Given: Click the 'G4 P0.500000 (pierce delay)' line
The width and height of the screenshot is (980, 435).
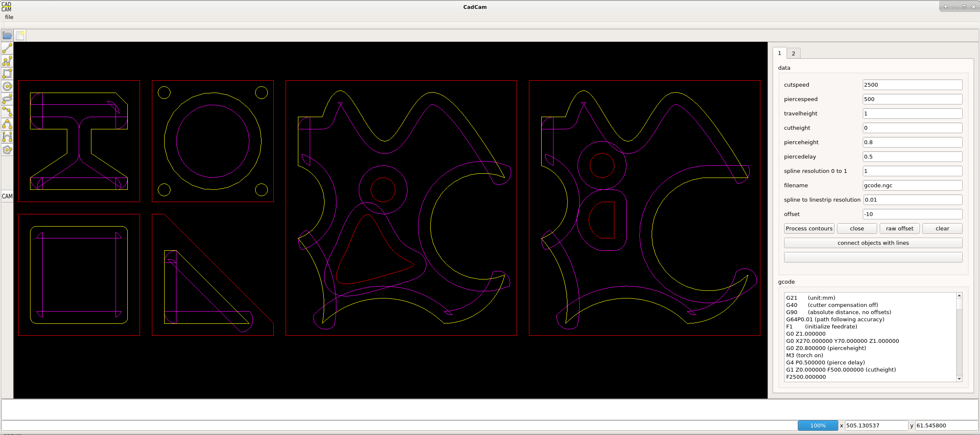Looking at the screenshot, I should 825,362.
